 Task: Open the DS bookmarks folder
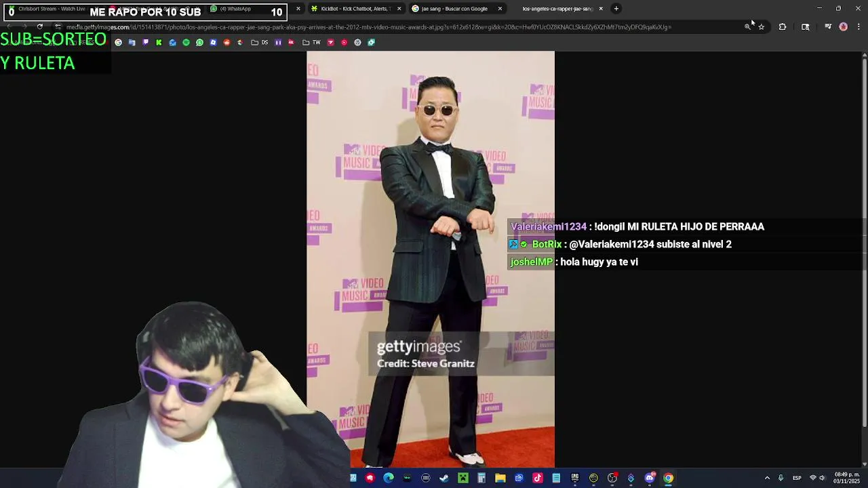[x=259, y=42]
